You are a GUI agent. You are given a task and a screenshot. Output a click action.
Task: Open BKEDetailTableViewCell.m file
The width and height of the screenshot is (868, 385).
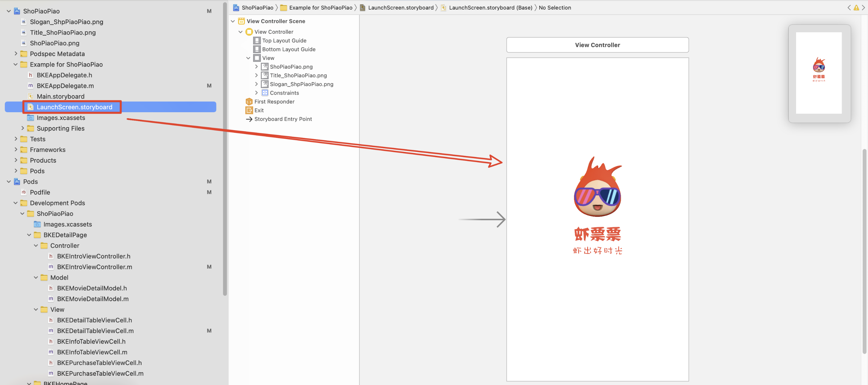(95, 331)
